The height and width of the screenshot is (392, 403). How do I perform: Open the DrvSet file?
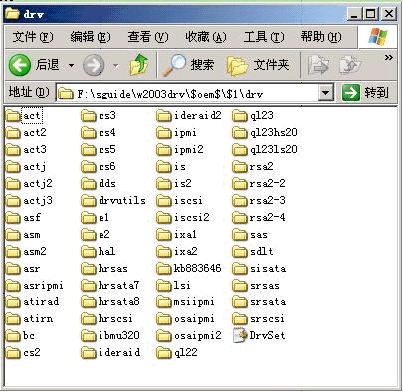click(259, 335)
